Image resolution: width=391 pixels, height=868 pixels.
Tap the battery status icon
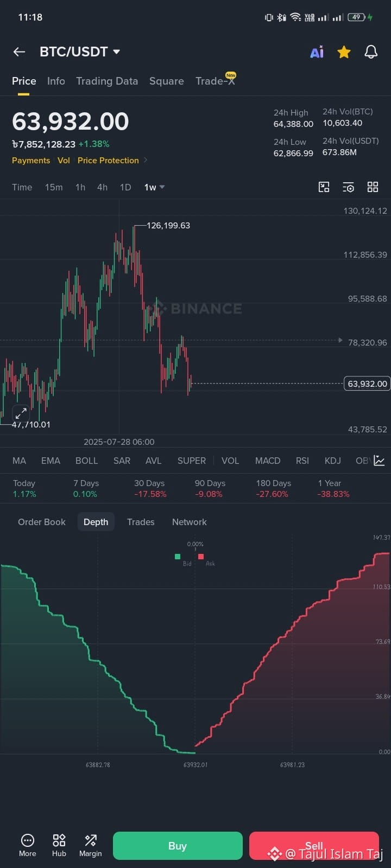point(356,17)
